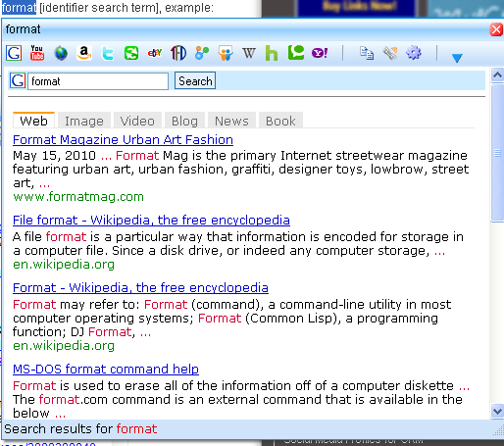Open the globe web search icon
The height and width of the screenshot is (446, 504).
pos(61,53)
